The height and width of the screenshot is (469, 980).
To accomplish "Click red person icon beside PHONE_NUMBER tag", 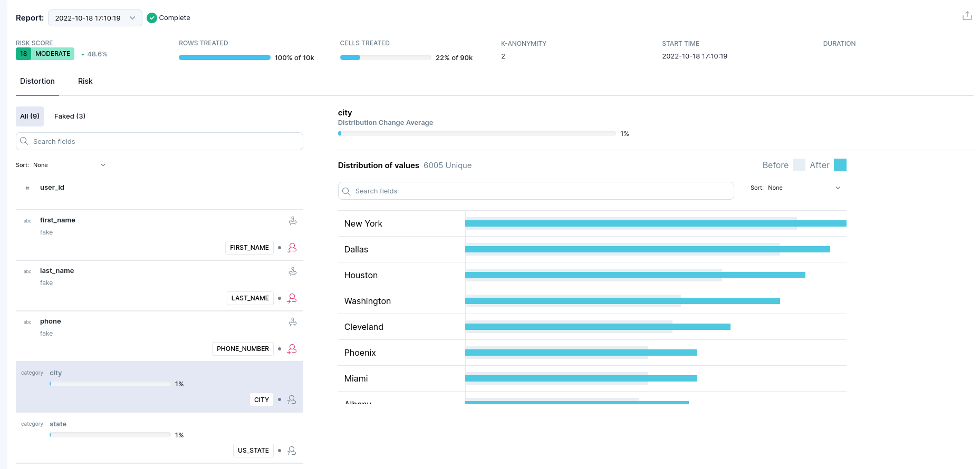I will click(x=292, y=349).
